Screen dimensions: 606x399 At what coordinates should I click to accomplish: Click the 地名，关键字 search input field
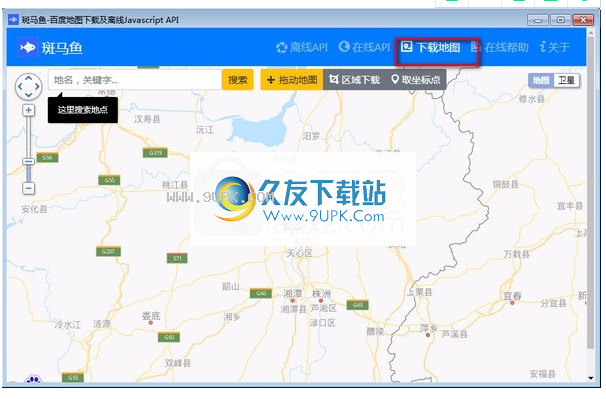click(x=134, y=80)
